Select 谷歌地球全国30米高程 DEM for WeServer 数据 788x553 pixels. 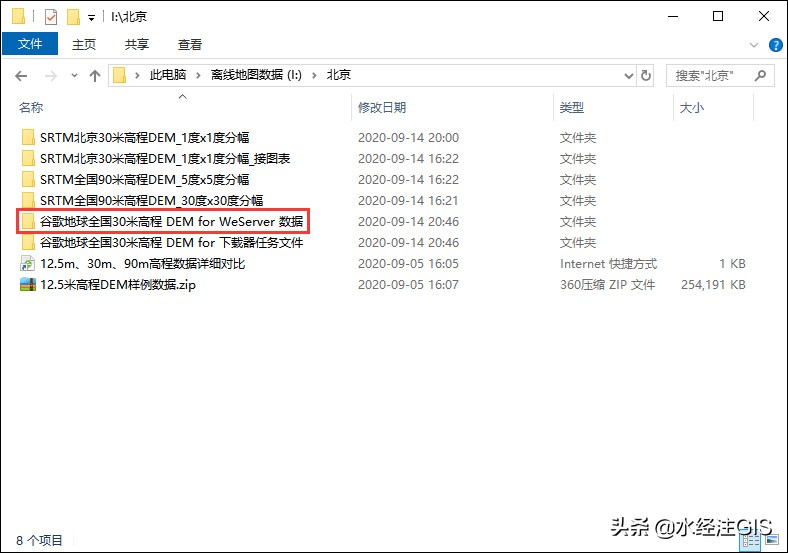(x=172, y=222)
